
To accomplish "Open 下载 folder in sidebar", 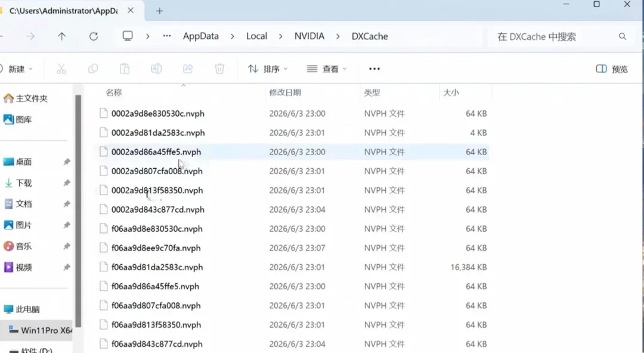I will click(23, 183).
